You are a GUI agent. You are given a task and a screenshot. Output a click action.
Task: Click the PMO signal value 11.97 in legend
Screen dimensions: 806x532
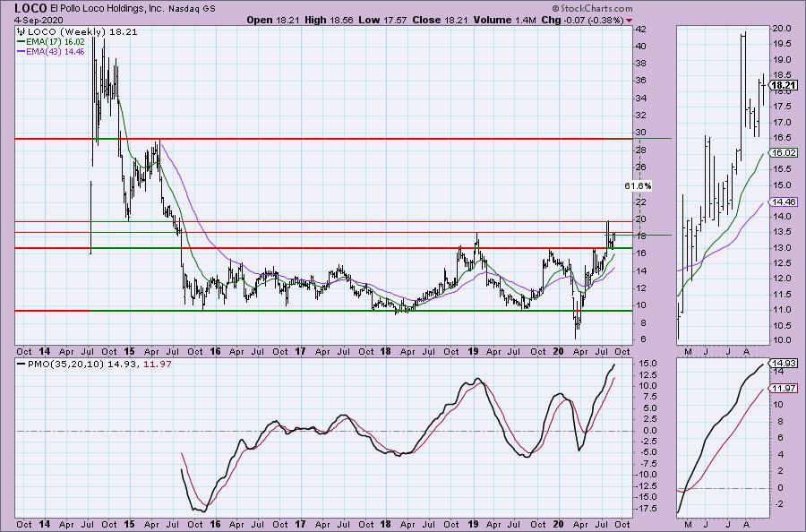158,364
